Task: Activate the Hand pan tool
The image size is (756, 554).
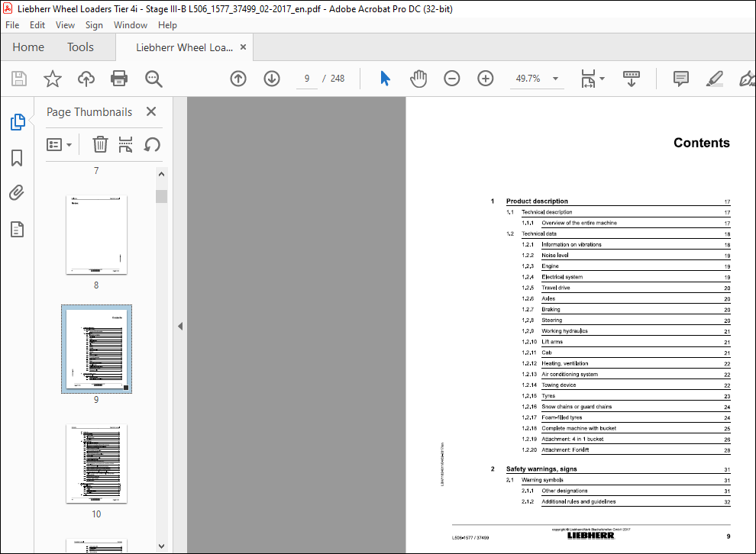Action: click(418, 79)
